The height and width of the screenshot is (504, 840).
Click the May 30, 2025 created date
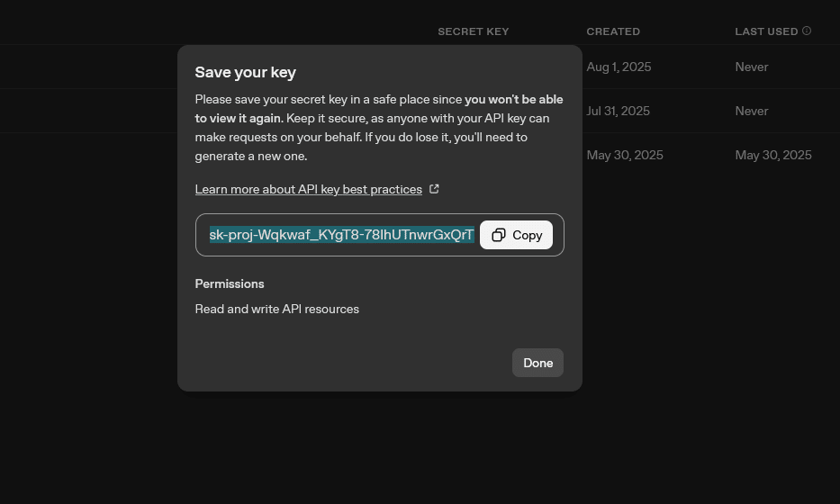click(625, 156)
